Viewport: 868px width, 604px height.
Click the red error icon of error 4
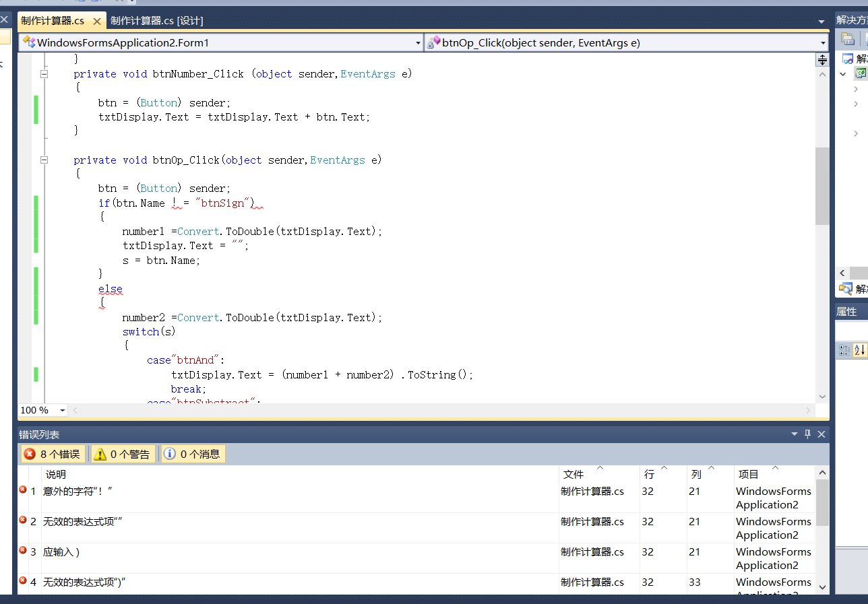(23, 581)
